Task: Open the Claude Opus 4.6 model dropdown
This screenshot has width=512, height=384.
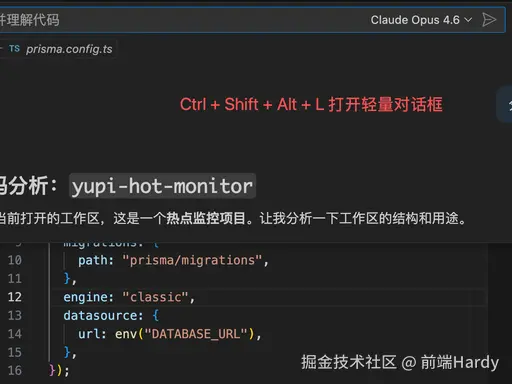Action: pyautogui.click(x=421, y=20)
